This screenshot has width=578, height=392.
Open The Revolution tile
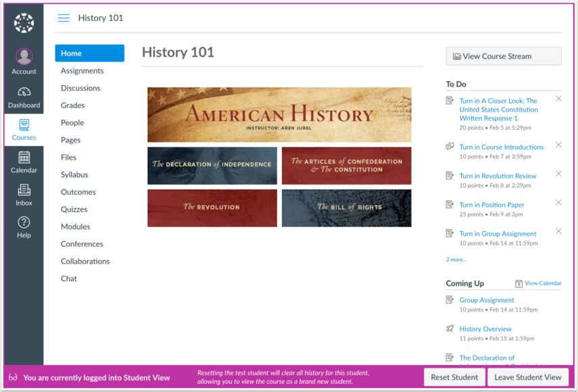point(212,208)
